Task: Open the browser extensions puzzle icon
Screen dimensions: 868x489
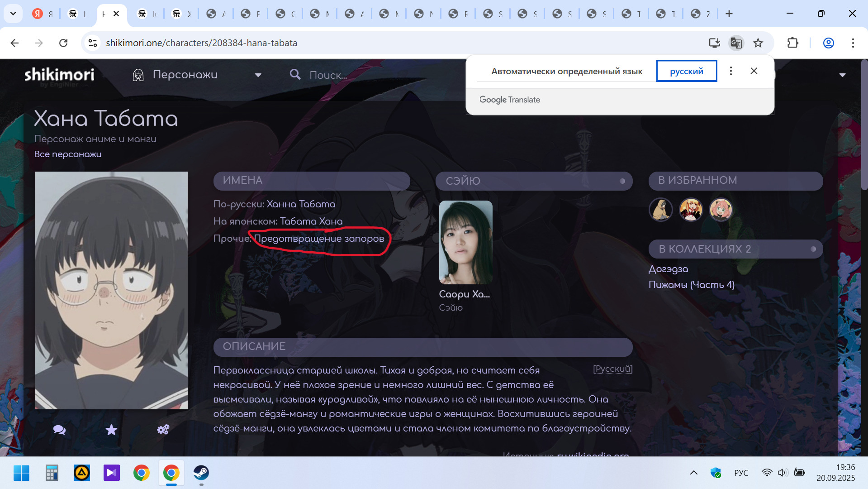Action: (792, 43)
